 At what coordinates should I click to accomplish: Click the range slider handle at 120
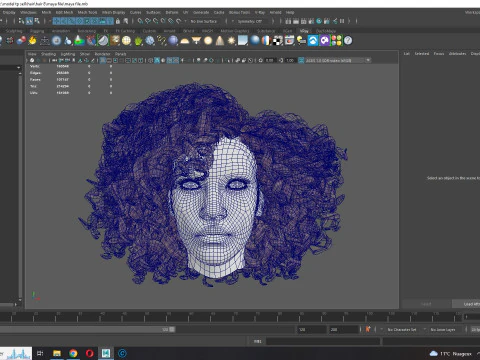(172, 329)
